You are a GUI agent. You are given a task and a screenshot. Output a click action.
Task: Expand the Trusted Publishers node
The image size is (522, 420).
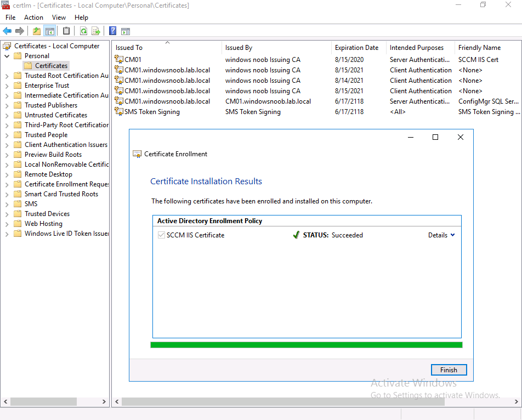coord(7,105)
